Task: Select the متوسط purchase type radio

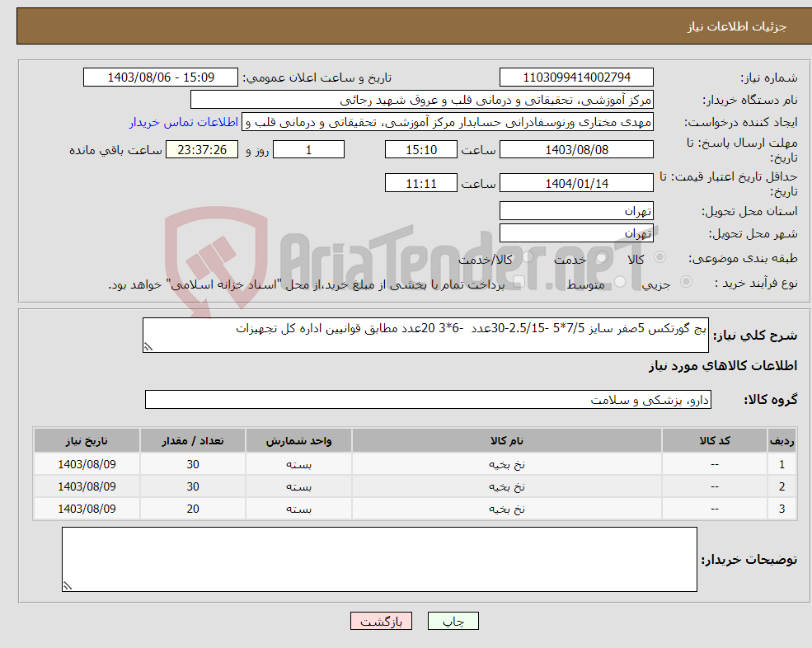Action: pos(620,281)
